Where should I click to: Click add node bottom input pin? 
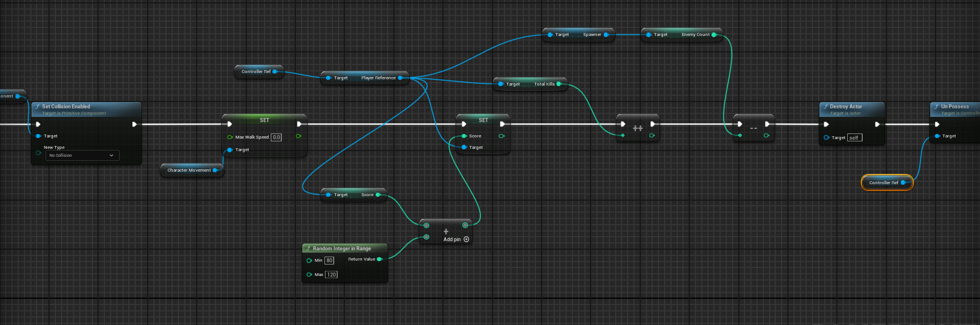[426, 237]
